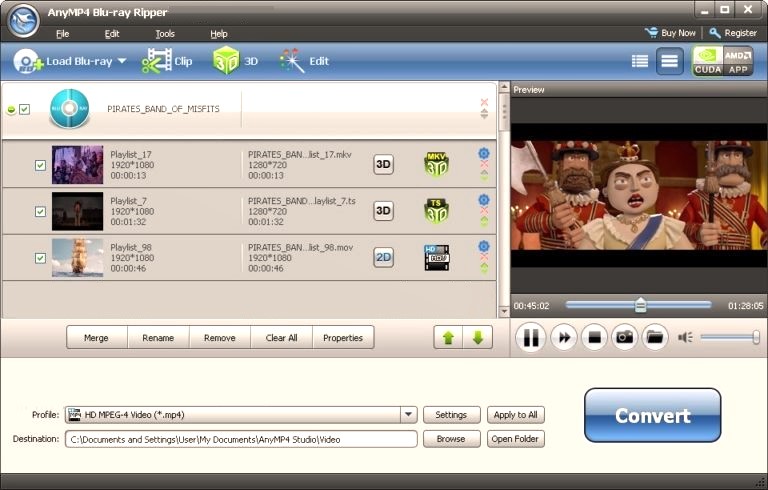Open the Profile format dropdown

click(x=408, y=415)
